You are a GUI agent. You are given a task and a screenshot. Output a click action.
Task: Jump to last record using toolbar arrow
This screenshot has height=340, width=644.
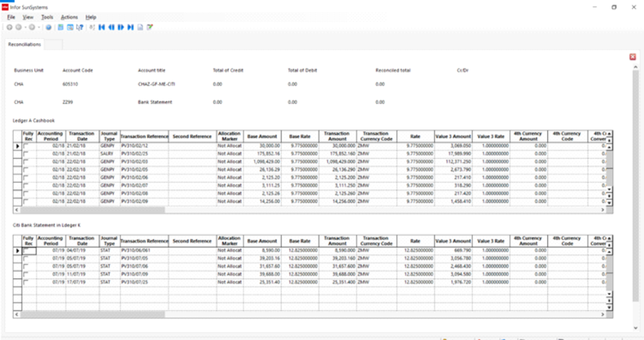pyautogui.click(x=131, y=27)
